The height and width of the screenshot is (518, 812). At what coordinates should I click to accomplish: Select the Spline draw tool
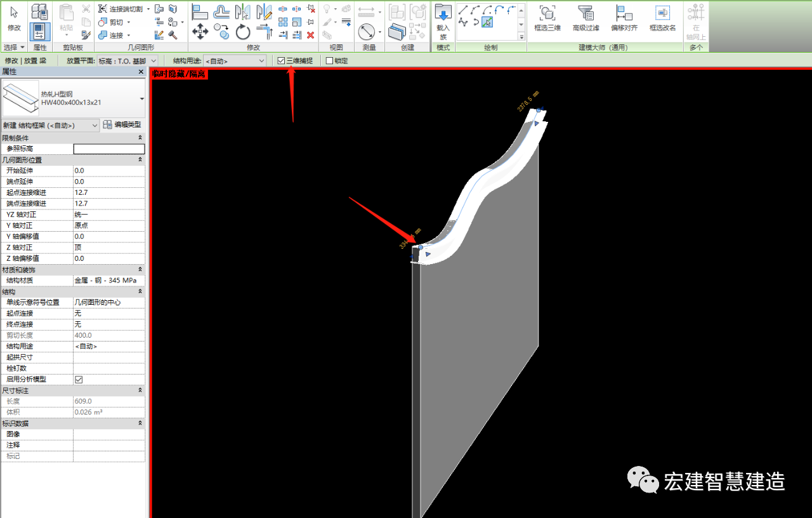pos(462,22)
